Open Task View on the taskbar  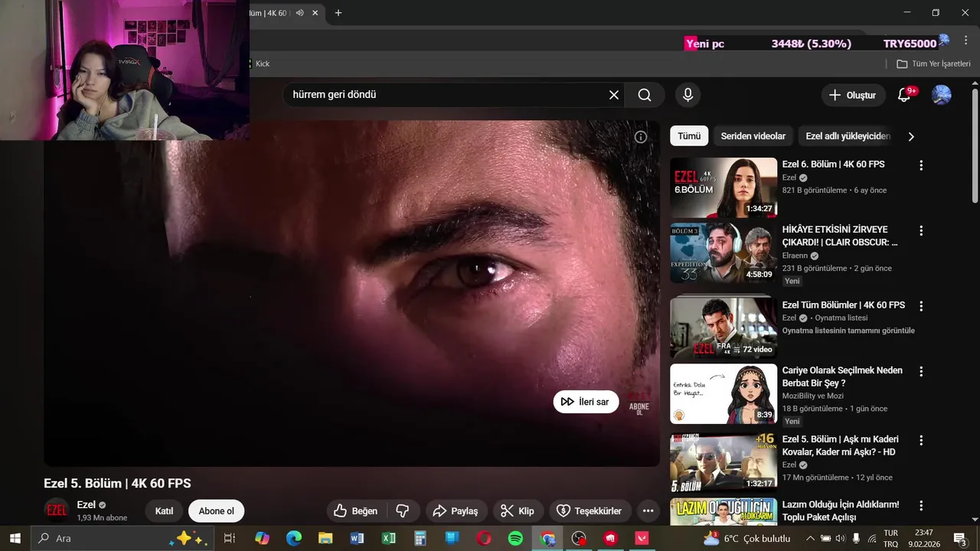(229, 538)
